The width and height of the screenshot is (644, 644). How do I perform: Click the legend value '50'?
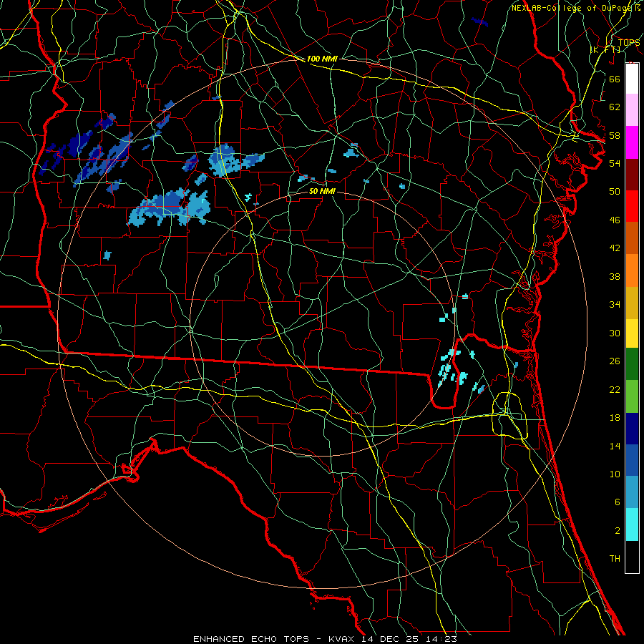click(x=615, y=192)
